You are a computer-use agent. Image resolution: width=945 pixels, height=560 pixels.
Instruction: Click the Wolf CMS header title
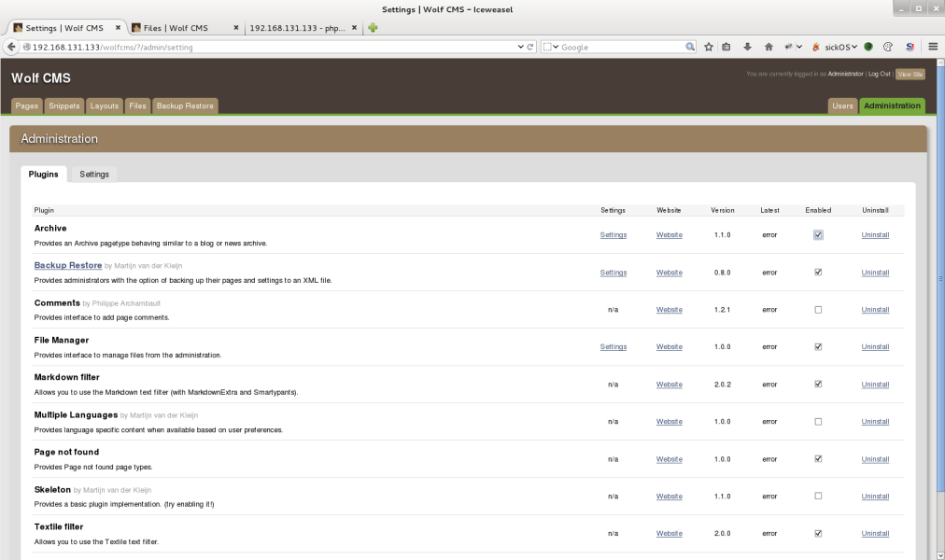point(41,78)
